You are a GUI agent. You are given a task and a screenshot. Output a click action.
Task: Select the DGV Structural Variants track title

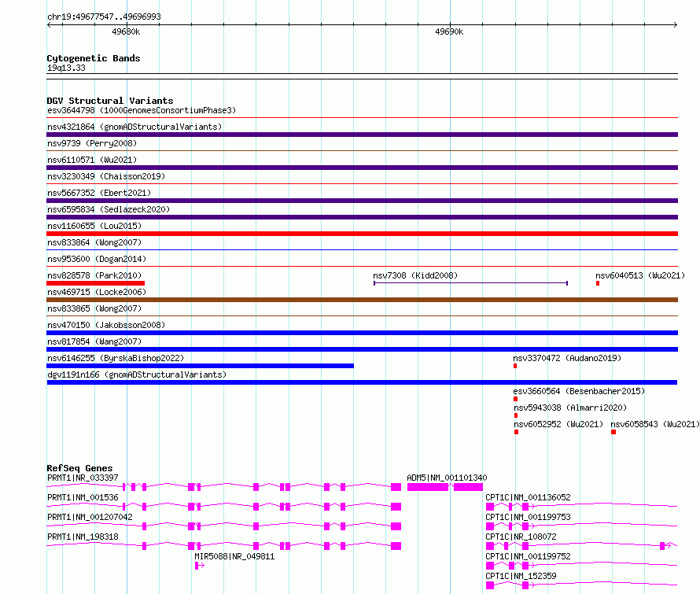[110, 101]
